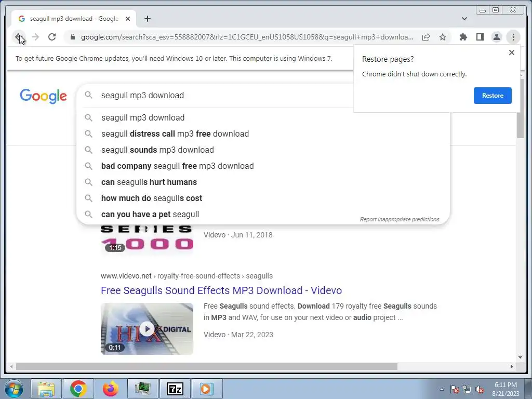Image resolution: width=532 pixels, height=399 pixels.
Task: Toggle the Chrome side panel icon
Action: [480, 37]
